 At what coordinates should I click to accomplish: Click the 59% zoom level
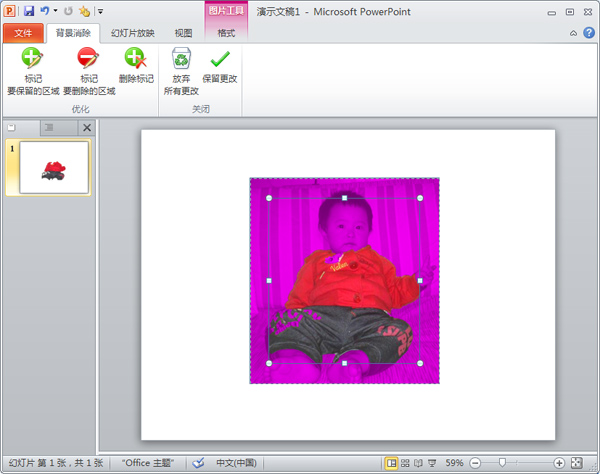click(x=454, y=463)
